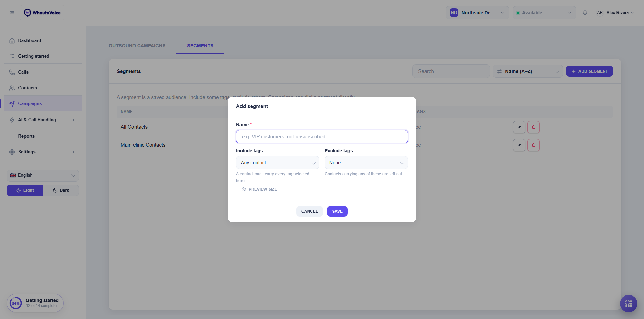
Task: Open the WhautoVoice logo home link
Action: click(42, 13)
